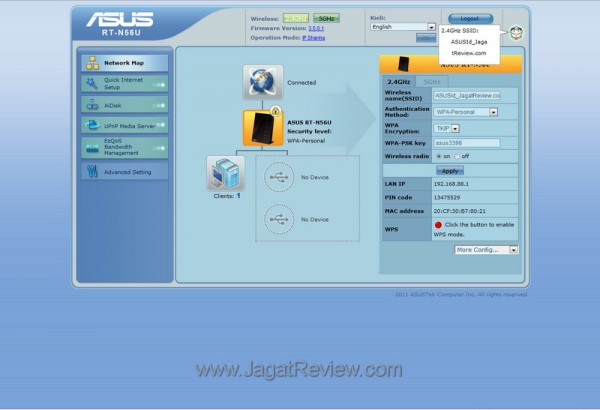Open the Clients computer icon
The height and width of the screenshot is (410, 600).
tap(225, 173)
